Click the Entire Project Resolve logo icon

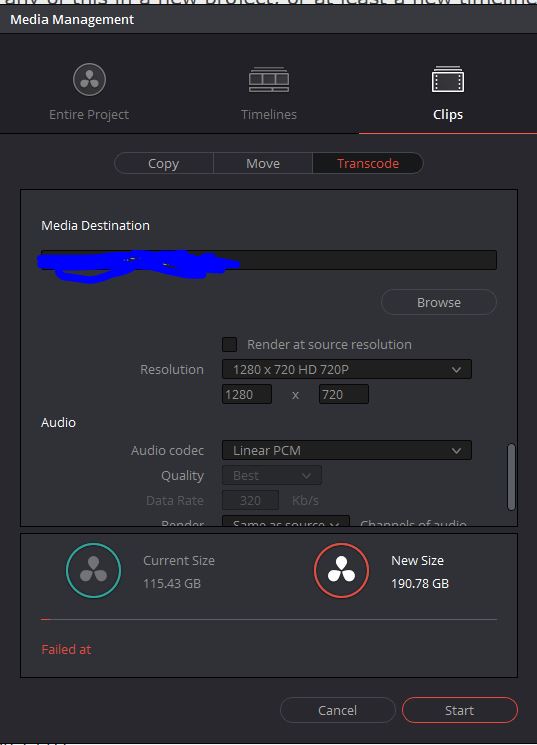89,79
